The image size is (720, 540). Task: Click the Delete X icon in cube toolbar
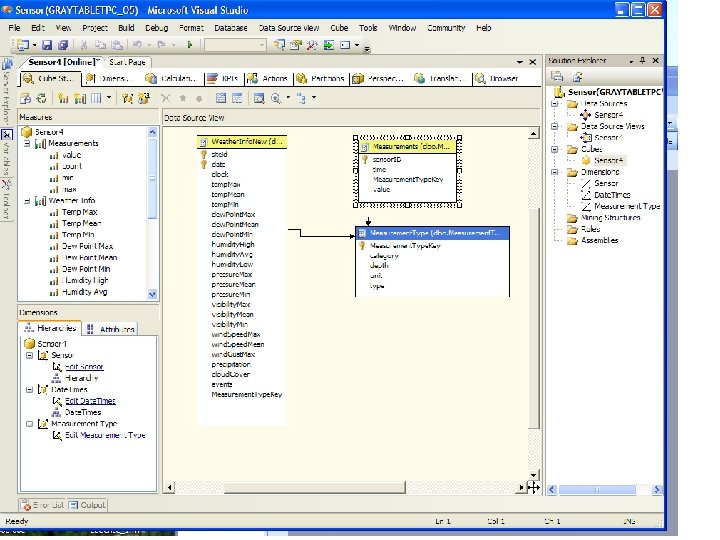click(167, 98)
